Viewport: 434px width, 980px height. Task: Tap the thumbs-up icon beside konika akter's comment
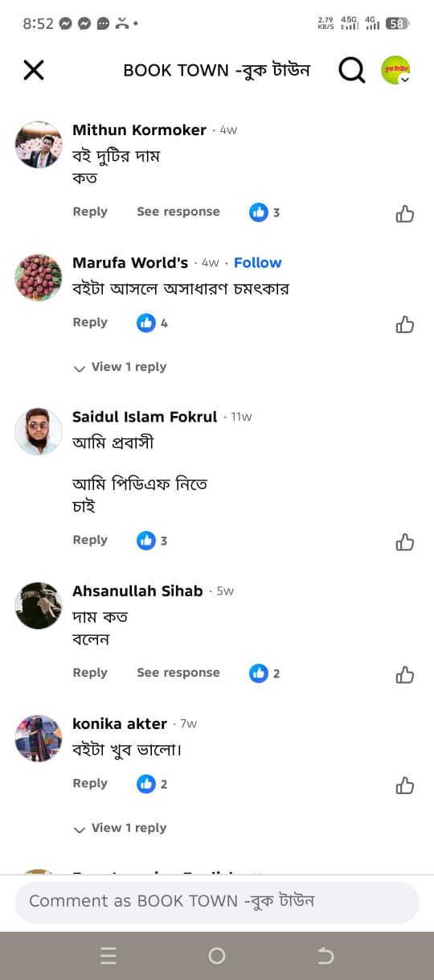tap(405, 785)
